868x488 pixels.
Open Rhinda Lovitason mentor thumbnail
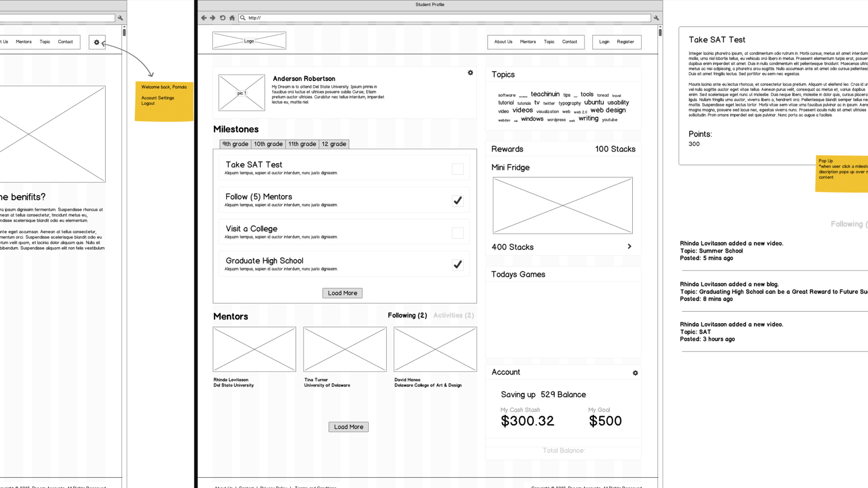coord(254,349)
